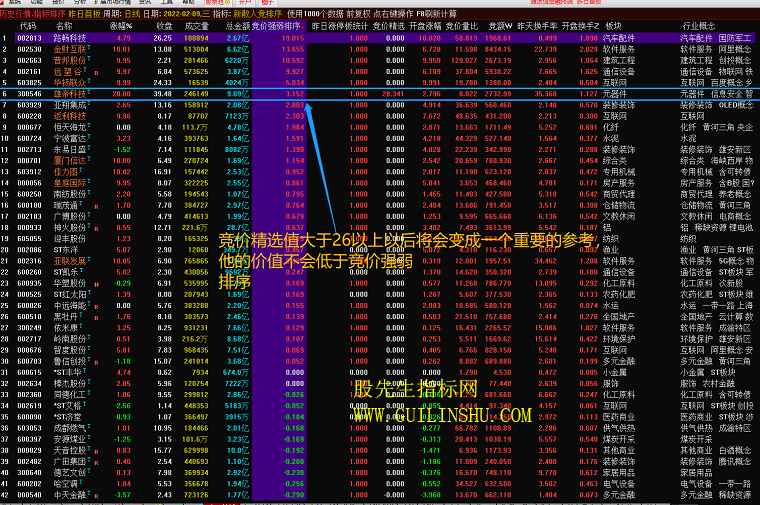The image size is (760, 505).
Task: Sort by the 收盘 column header
Action: point(164,26)
